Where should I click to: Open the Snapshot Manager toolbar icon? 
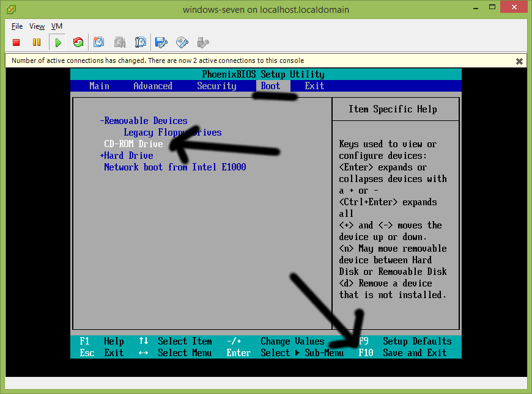(x=140, y=42)
